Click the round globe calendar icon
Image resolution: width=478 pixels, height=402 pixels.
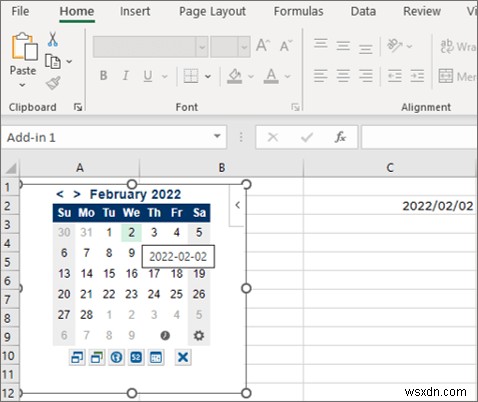click(x=116, y=357)
